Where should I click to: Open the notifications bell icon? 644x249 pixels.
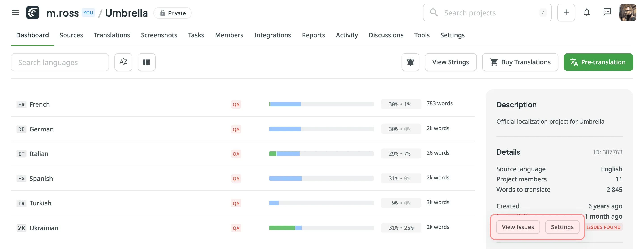click(x=587, y=13)
